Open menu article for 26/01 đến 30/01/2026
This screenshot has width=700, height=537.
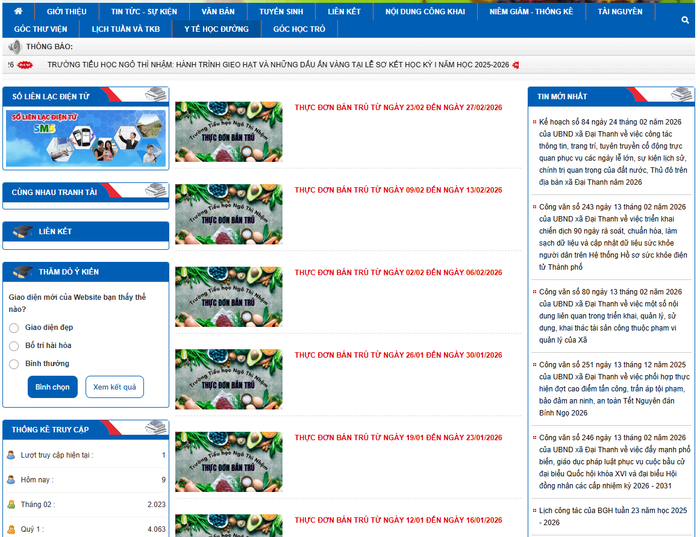point(398,355)
